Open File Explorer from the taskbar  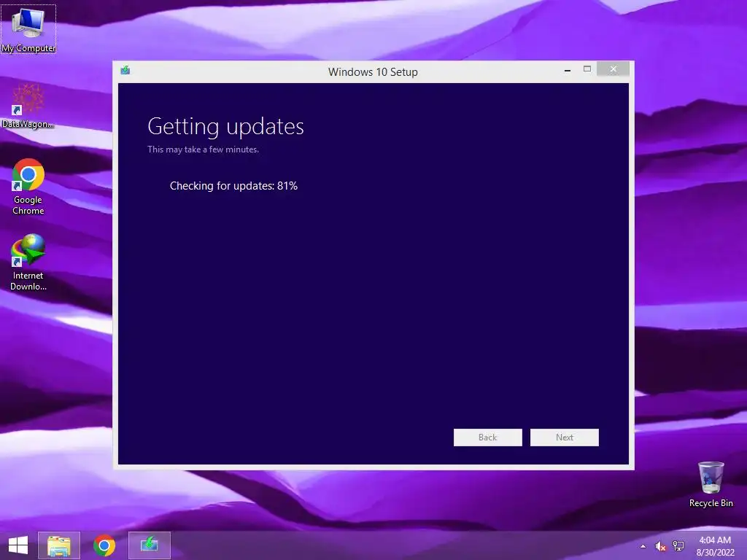tap(59, 545)
